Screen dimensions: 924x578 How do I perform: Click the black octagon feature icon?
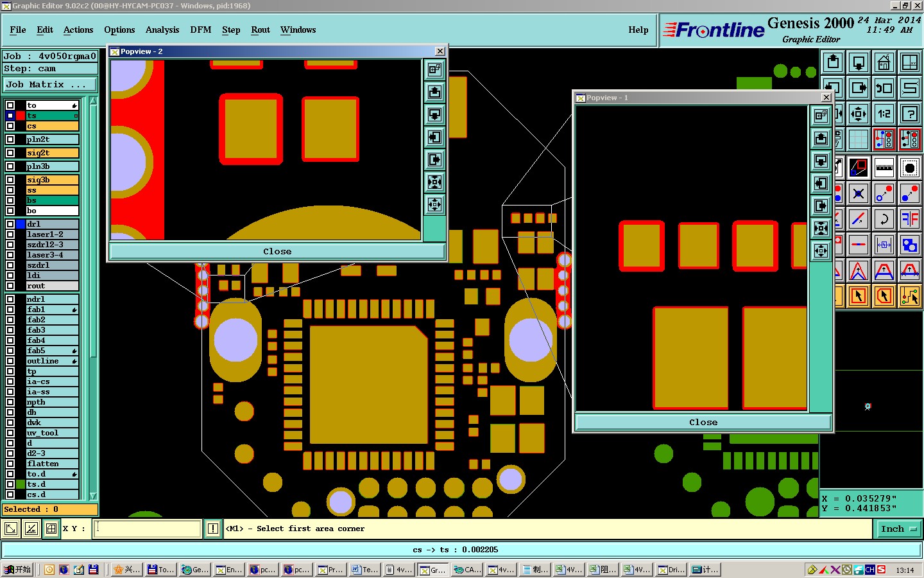(910, 168)
